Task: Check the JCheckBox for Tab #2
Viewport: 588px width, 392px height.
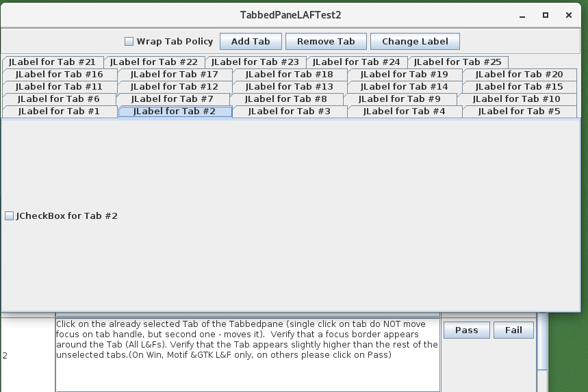Action: [x=10, y=216]
